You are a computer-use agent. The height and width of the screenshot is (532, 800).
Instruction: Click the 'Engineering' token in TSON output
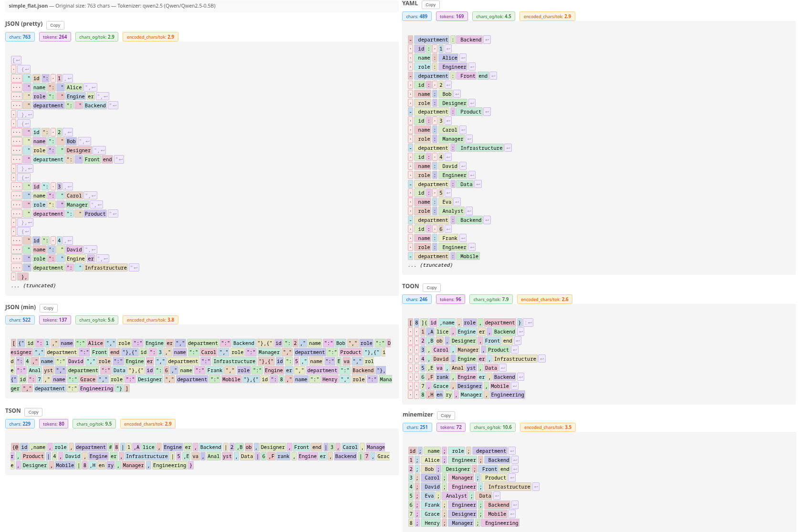pos(170,465)
